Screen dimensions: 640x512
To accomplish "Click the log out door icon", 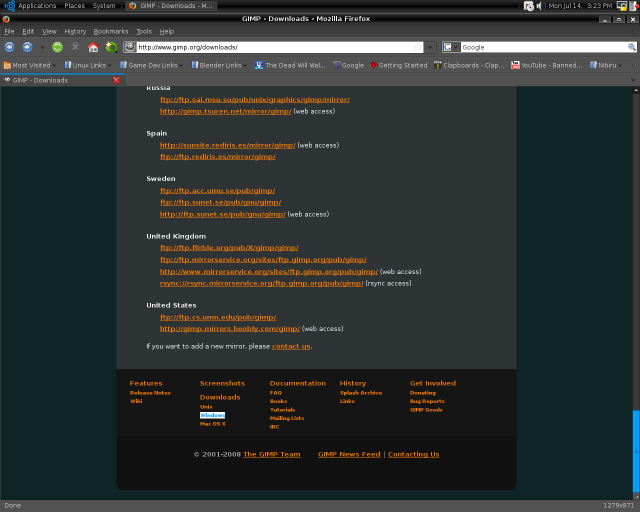I will [634, 6].
